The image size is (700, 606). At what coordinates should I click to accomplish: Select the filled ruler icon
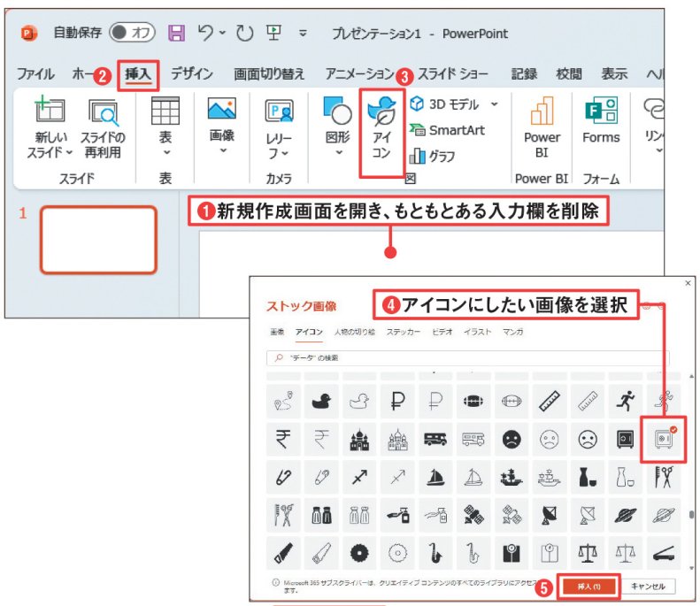point(550,401)
